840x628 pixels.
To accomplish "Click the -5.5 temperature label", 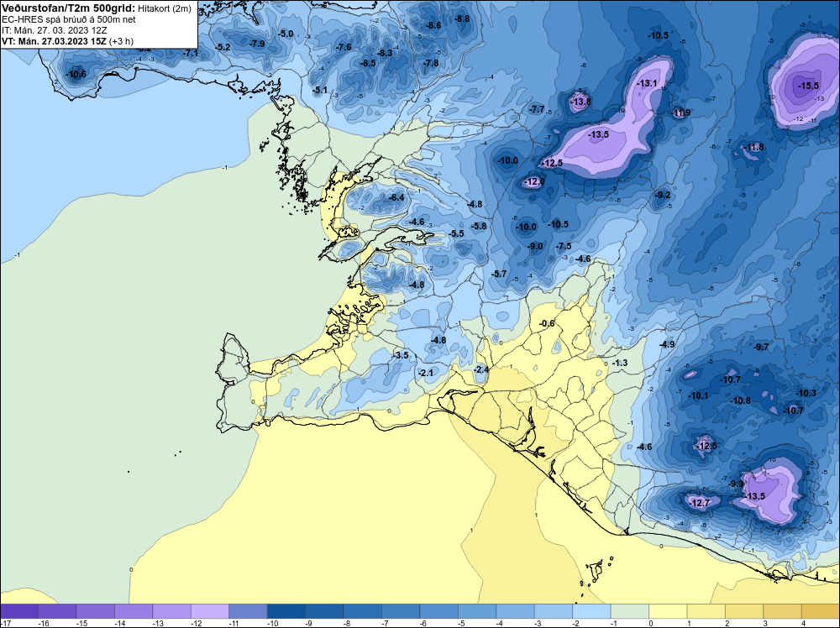I will pos(456,233).
